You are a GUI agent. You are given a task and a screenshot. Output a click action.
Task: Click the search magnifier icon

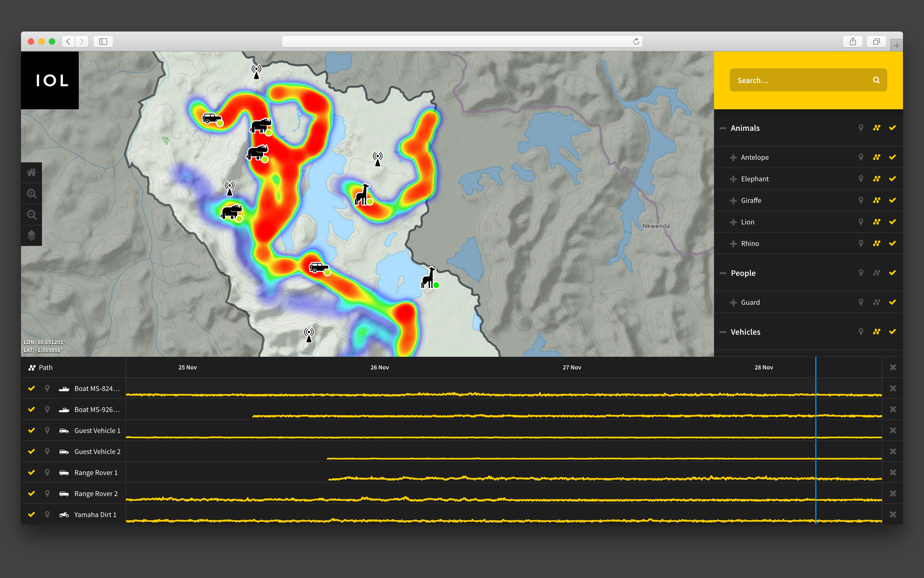point(876,80)
